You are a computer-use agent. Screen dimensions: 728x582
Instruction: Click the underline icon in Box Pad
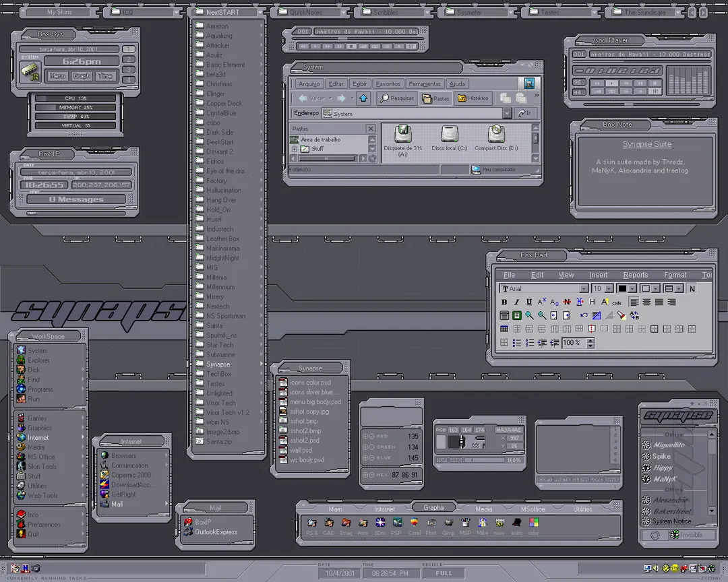pos(529,302)
